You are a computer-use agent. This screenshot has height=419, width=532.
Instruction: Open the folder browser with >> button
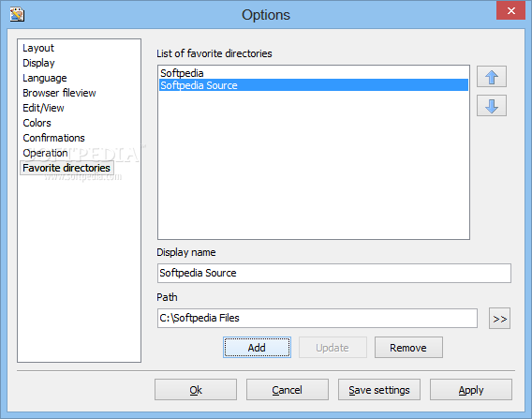click(499, 319)
